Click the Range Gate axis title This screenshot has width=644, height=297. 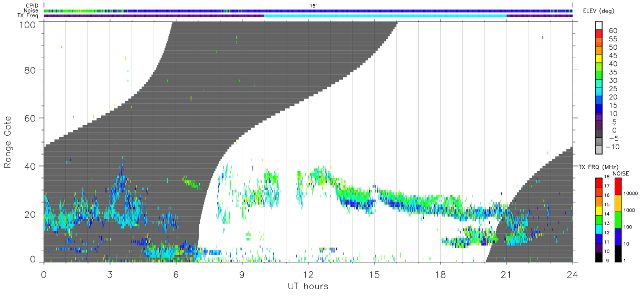8,141
